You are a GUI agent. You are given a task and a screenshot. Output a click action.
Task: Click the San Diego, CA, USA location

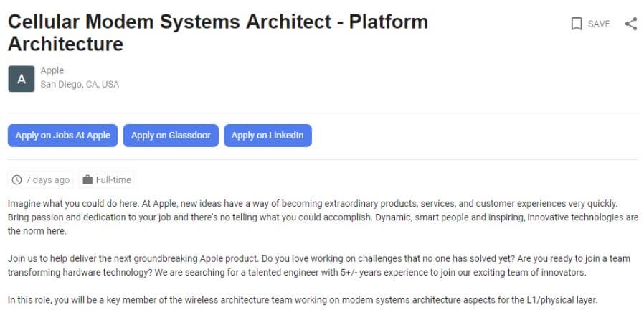click(x=80, y=85)
